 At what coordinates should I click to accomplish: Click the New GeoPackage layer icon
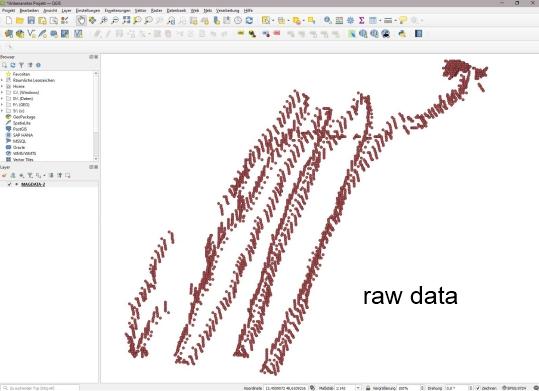pyautogui.click(x=20, y=34)
